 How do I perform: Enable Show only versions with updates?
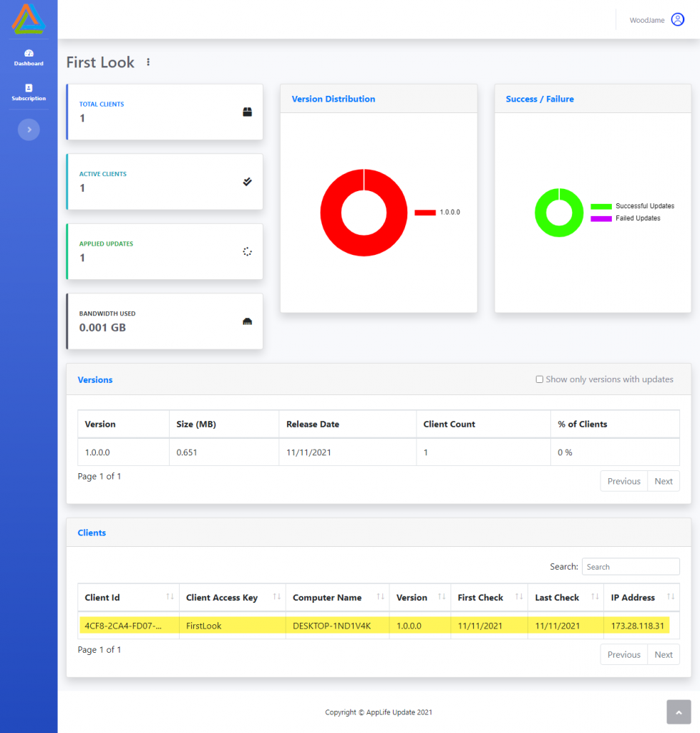coord(539,379)
